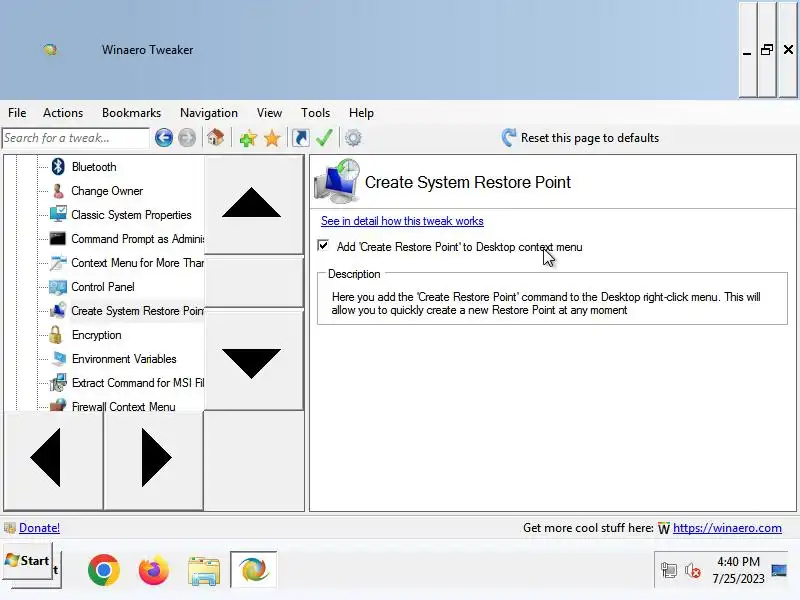This screenshot has height=600, width=800.
Task: Click the vertical scrollbar up arrow
Action: click(x=253, y=205)
